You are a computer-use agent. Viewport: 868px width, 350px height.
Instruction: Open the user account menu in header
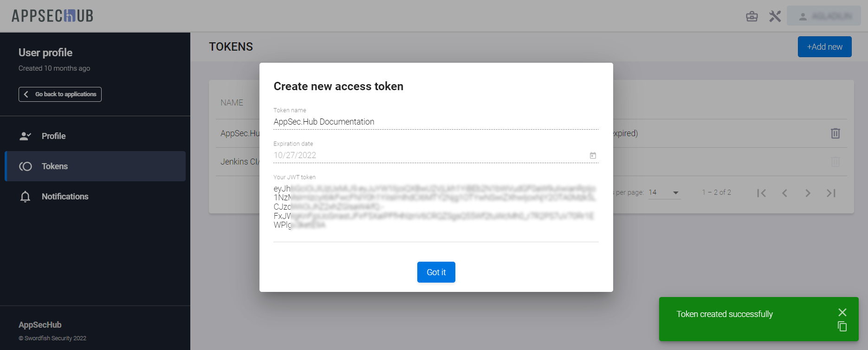click(x=823, y=16)
